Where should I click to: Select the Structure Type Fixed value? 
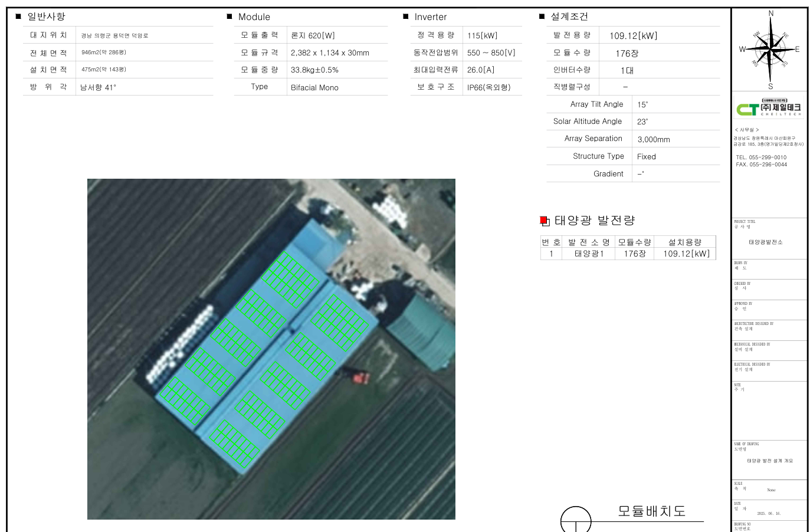647,156
